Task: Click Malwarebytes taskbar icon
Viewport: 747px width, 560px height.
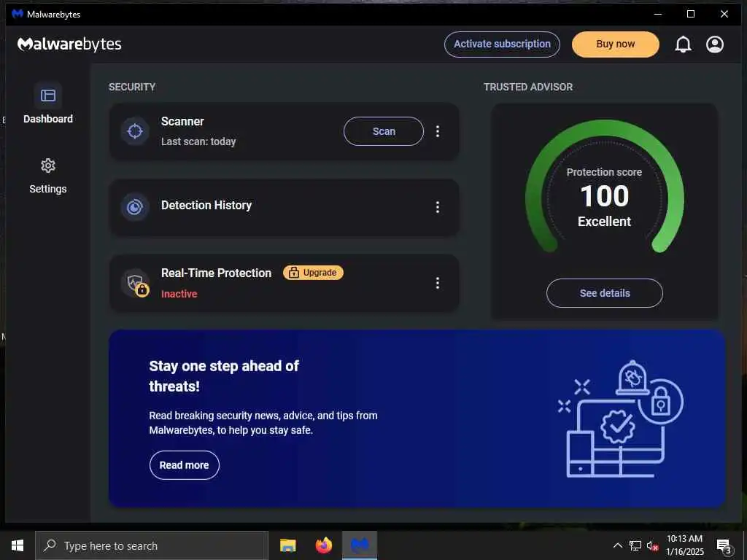Action: (360, 545)
